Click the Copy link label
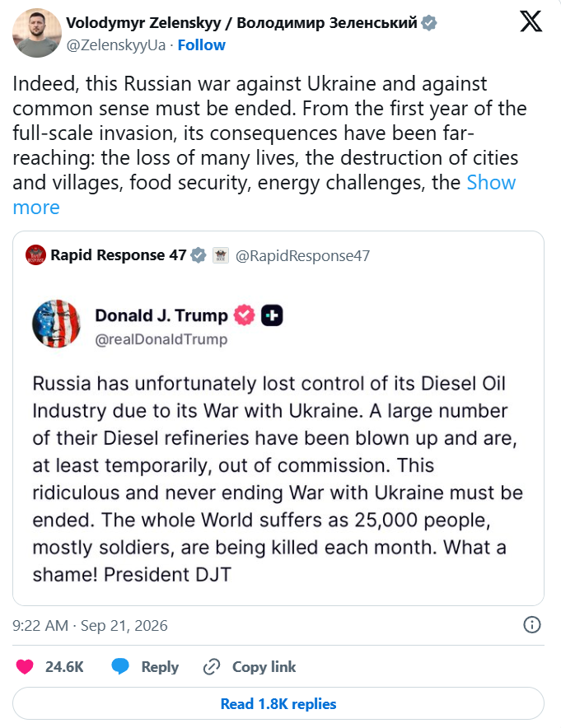This screenshot has width=561, height=728. 264,667
